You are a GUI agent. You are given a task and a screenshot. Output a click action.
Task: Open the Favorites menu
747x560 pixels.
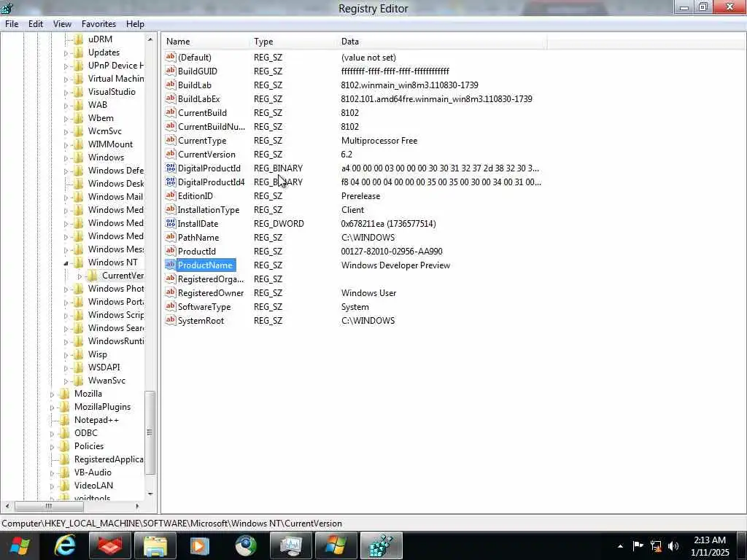[x=98, y=24]
